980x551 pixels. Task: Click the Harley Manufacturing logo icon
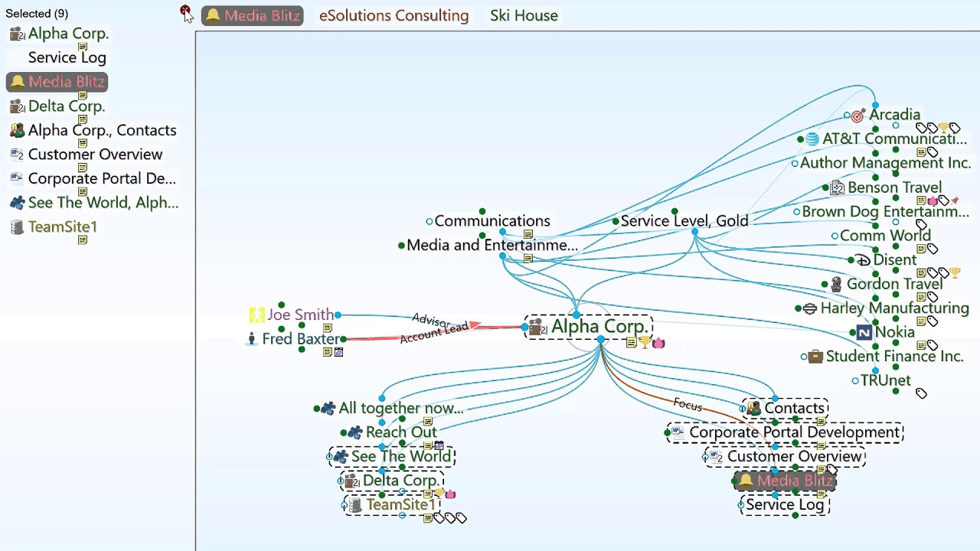tap(810, 308)
